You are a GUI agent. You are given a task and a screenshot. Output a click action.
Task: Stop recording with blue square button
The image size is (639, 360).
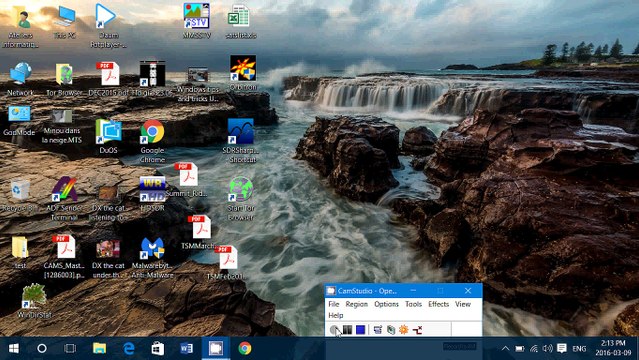click(360, 329)
